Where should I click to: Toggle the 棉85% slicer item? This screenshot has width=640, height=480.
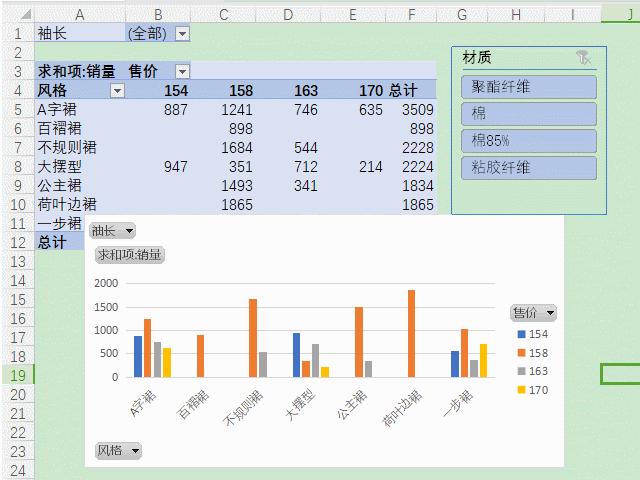pyautogui.click(x=529, y=141)
